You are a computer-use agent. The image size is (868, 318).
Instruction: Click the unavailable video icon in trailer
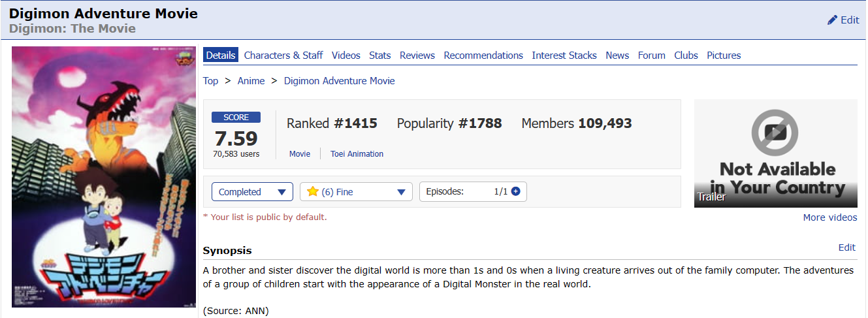click(x=775, y=133)
